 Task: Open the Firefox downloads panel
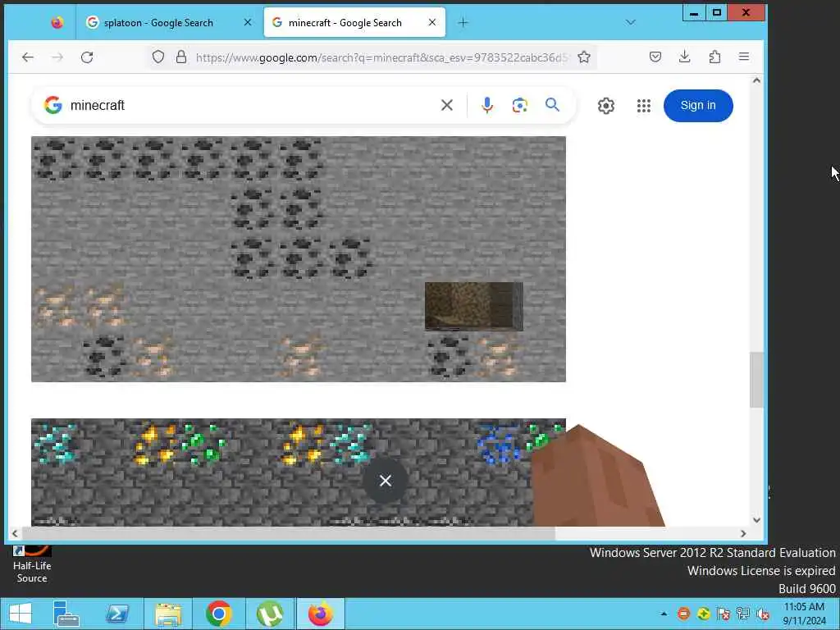tap(685, 57)
